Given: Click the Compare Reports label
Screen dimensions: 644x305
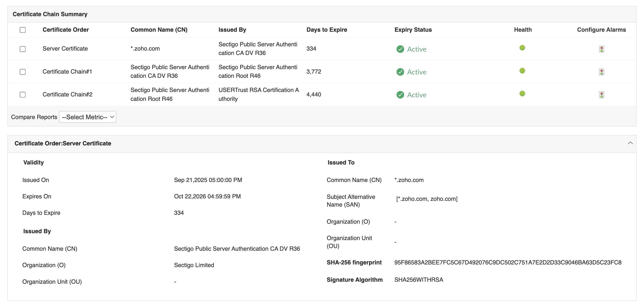Looking at the screenshot, I should [x=34, y=117].
